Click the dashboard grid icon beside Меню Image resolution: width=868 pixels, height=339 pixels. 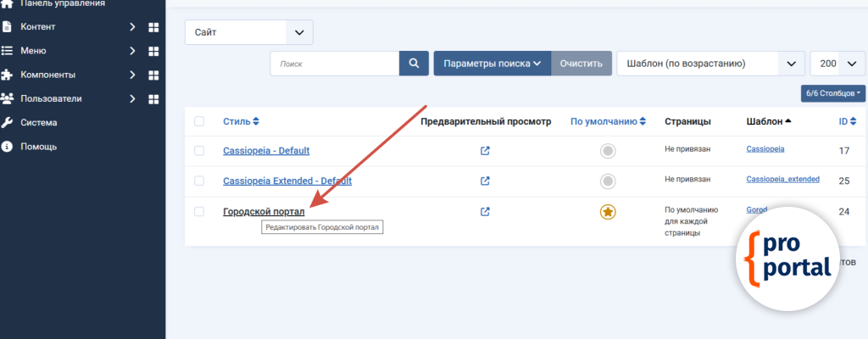153,51
